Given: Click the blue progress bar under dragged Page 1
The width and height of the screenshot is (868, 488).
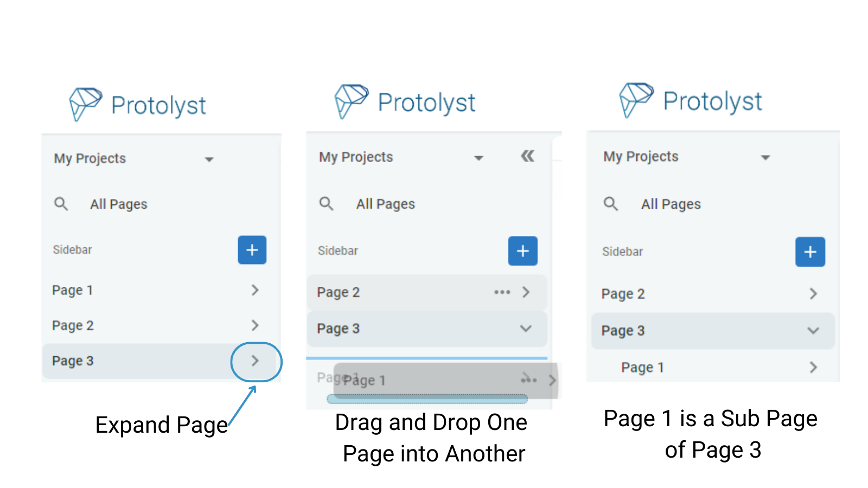Looking at the screenshot, I should point(426,399).
